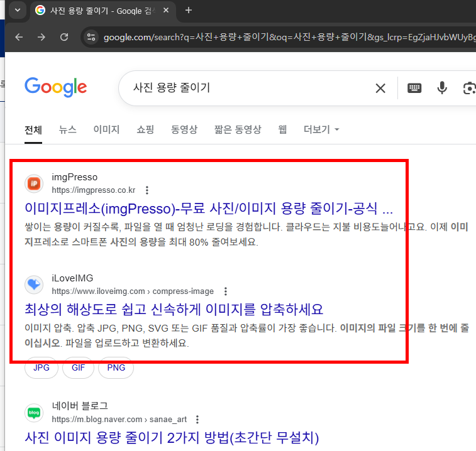Screen dimensions: 476x451
Task: Open the 이미지프레소(imgPresso) result title link
Action: [x=209, y=209]
